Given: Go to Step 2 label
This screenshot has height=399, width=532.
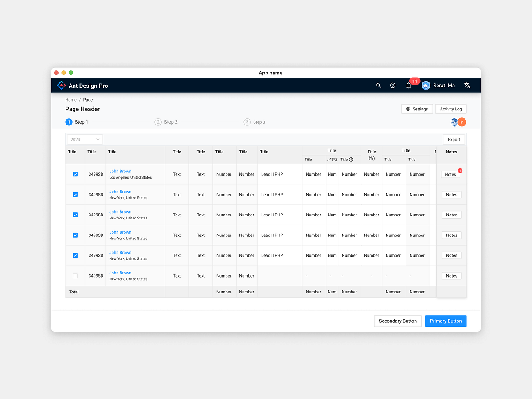Looking at the screenshot, I should click(x=171, y=122).
